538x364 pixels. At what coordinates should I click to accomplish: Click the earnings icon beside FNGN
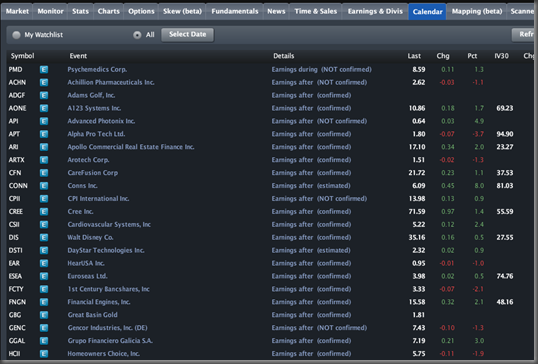(44, 302)
